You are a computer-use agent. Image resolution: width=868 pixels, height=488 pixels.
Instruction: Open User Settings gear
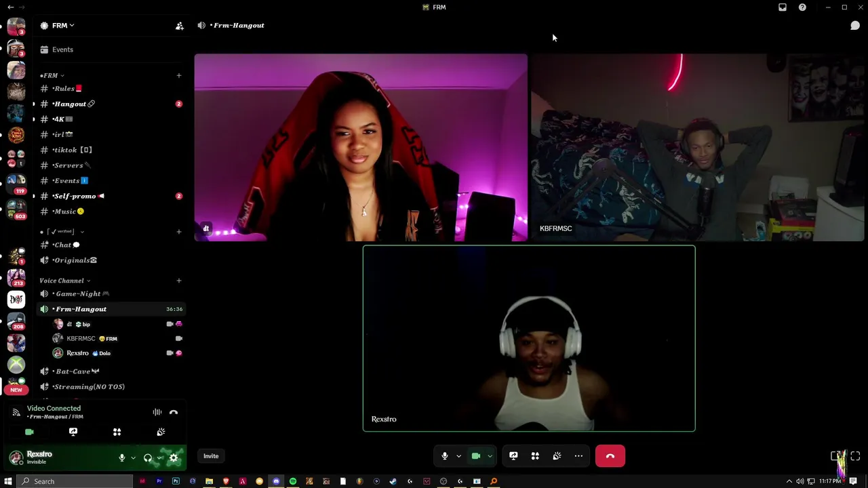(174, 458)
